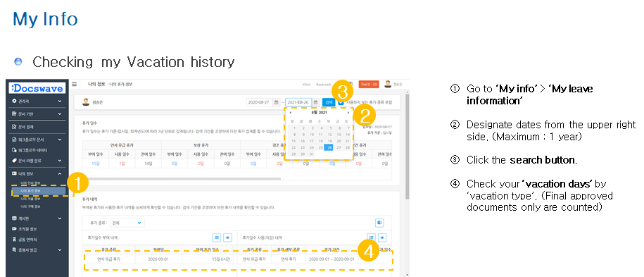Click list view icon for 휴가일수 사용(차감) 내역
This screenshot has height=277, width=644.
[372, 238]
